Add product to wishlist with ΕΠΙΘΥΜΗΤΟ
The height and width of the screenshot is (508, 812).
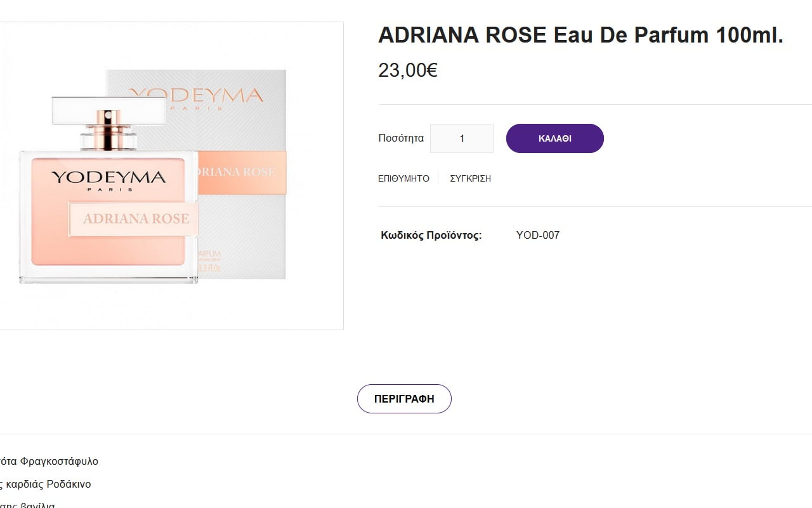[403, 178]
